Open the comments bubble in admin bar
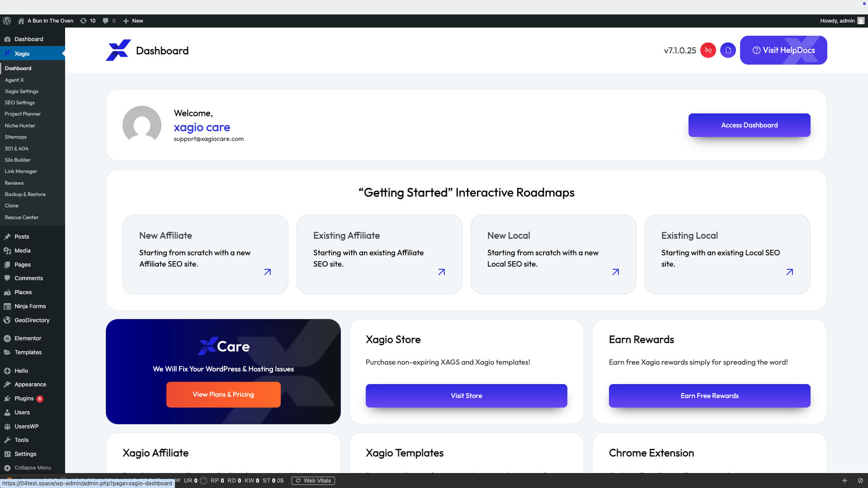Viewport: 868px width, 488px height. [x=109, y=21]
